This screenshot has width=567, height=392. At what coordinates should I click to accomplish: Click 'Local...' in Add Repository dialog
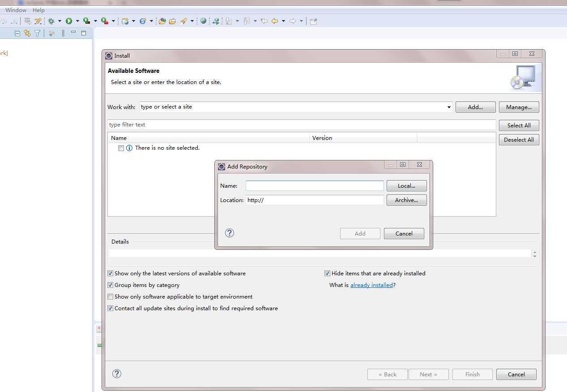coord(406,186)
